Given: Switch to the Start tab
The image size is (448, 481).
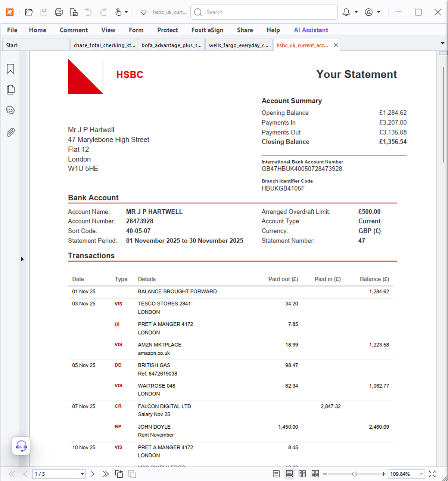Looking at the screenshot, I should coord(36,45).
